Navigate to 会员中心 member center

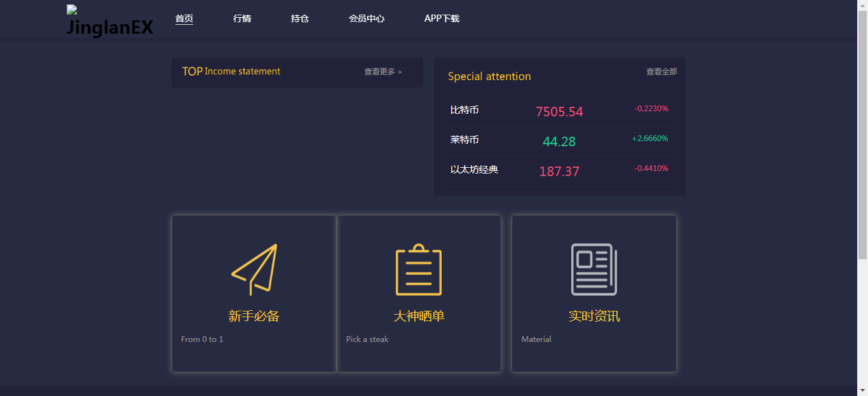367,18
